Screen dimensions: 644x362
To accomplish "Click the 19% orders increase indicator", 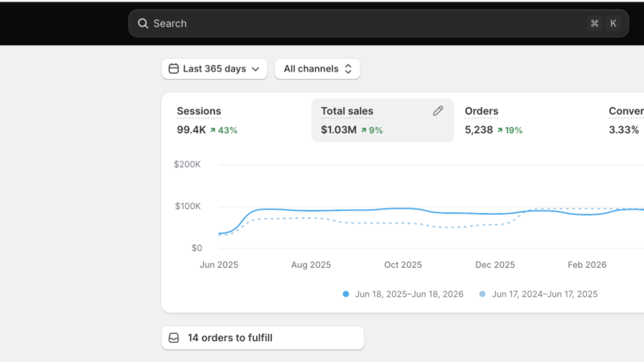I will point(510,130).
